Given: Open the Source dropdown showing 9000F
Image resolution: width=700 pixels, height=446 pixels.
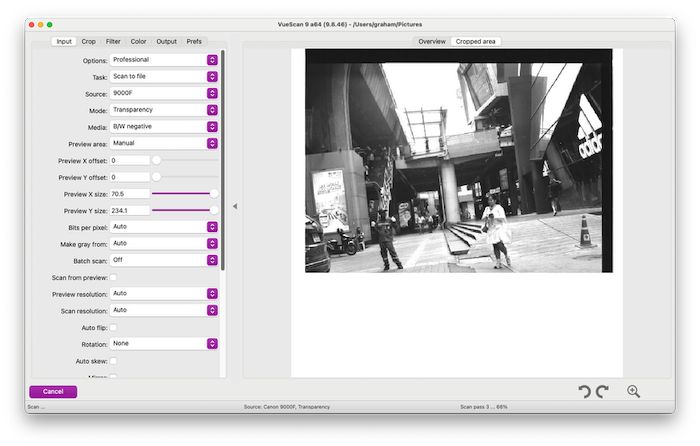Looking at the screenshot, I should pyautogui.click(x=164, y=93).
